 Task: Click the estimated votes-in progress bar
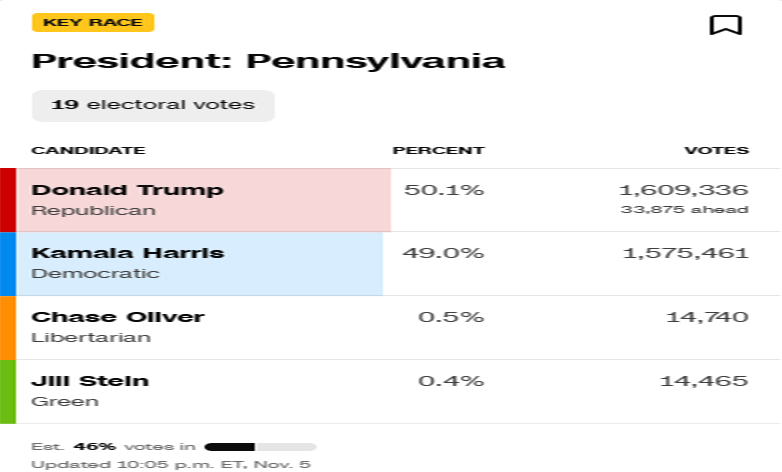[x=260, y=447]
